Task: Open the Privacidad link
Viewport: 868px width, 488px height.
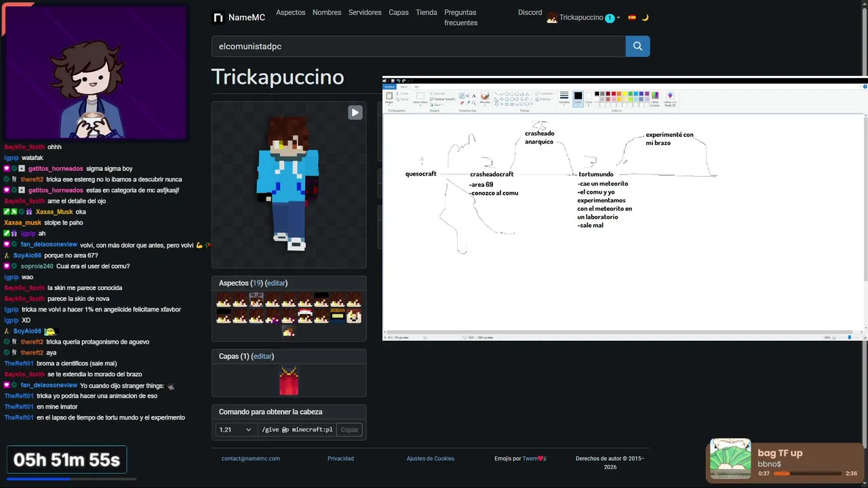Action: point(340,458)
